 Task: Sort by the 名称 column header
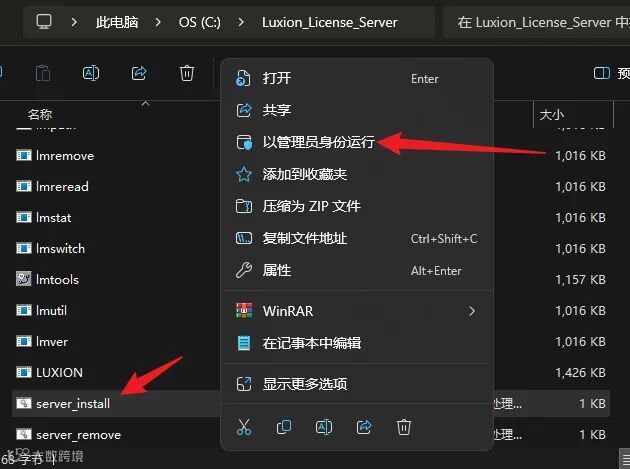coord(40,115)
